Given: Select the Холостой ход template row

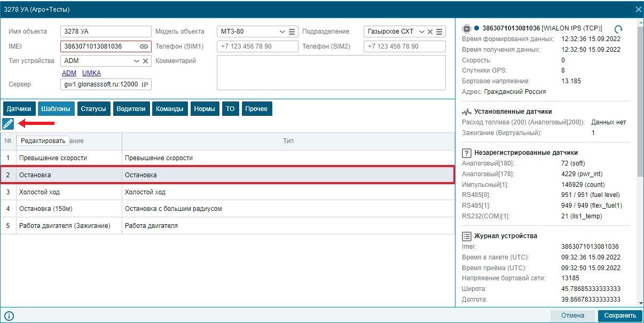Looking at the screenshot, I should (x=227, y=192).
